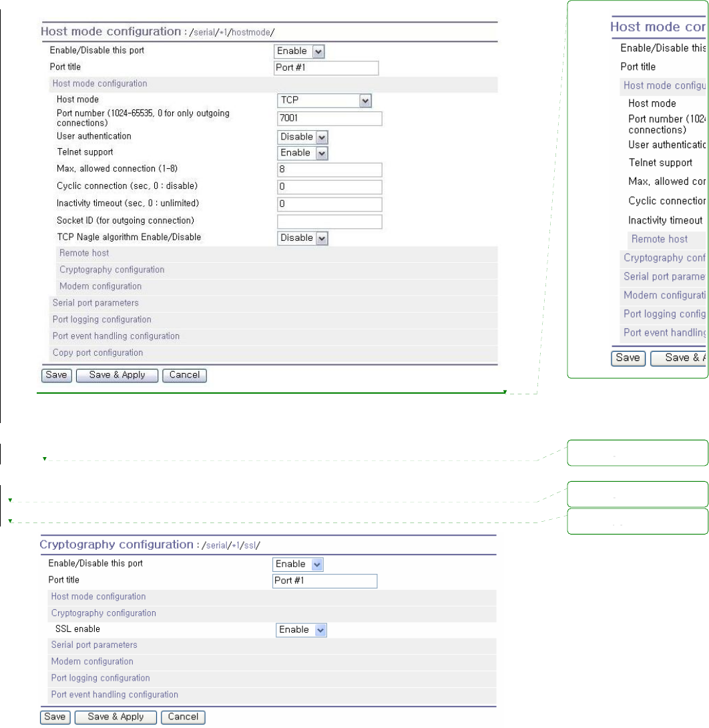Click Save & Apply in Cryptography panel
The height and width of the screenshot is (728, 709).
point(115,717)
